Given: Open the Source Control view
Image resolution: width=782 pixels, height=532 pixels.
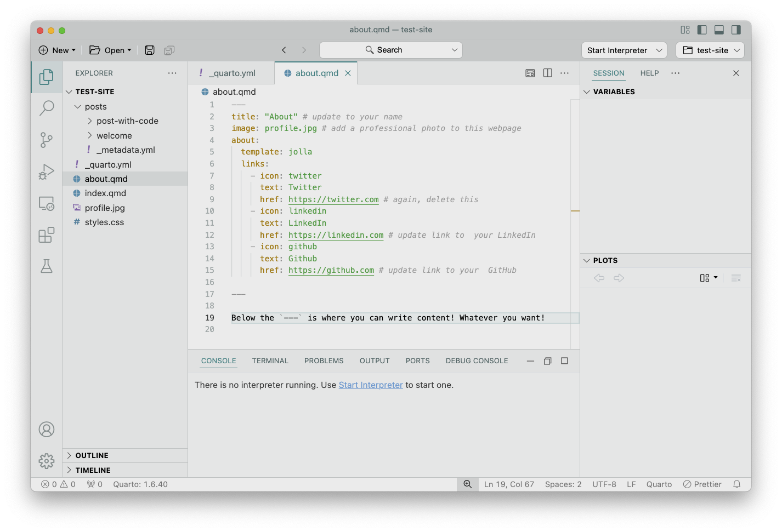Looking at the screenshot, I should [x=47, y=140].
